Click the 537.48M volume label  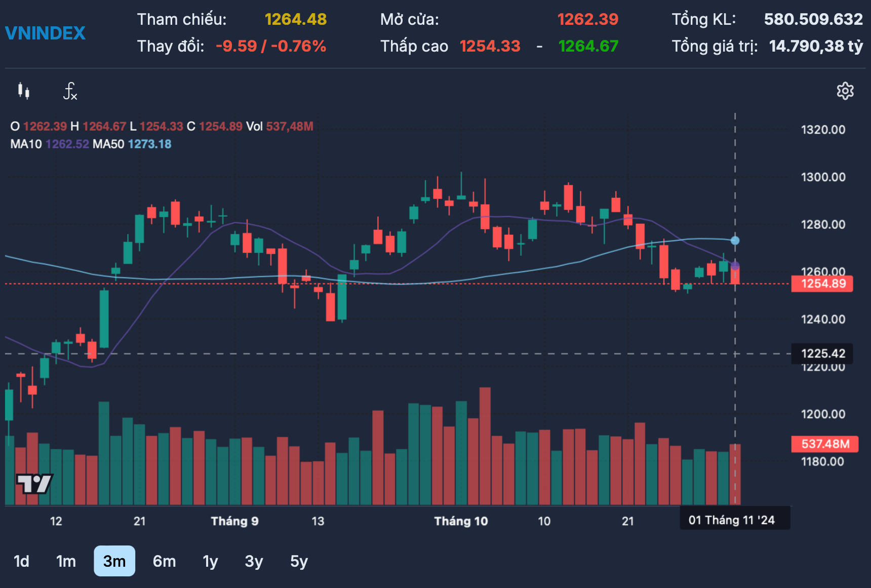point(825,444)
